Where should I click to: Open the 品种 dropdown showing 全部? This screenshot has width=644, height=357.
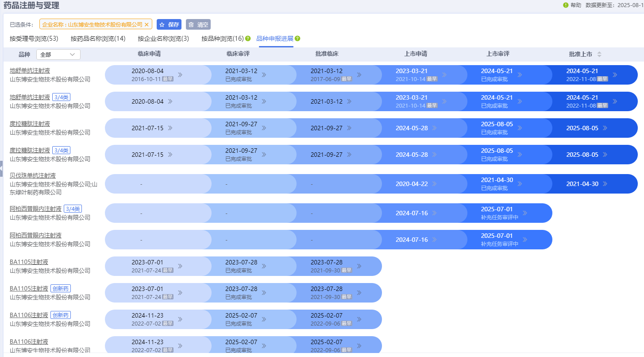58,54
